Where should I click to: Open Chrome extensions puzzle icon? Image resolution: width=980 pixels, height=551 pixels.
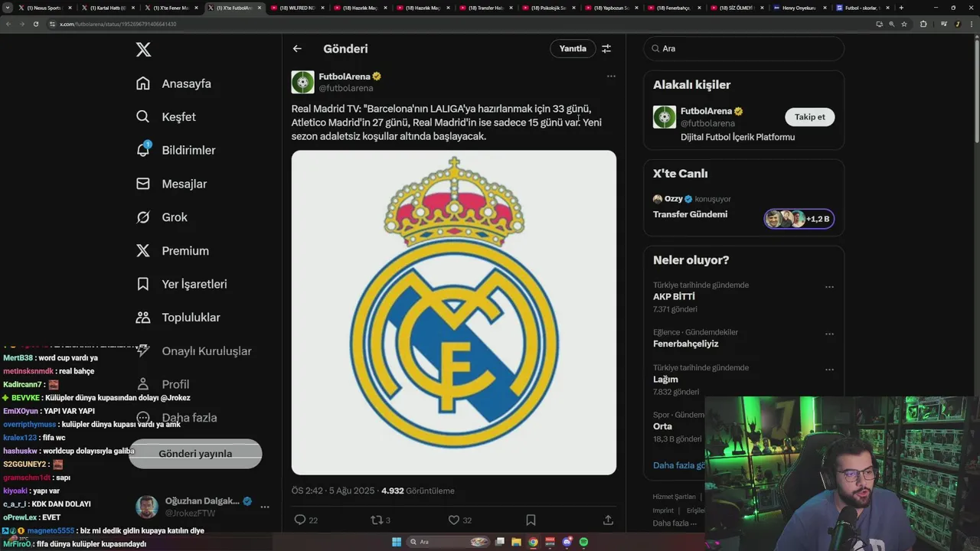(923, 24)
